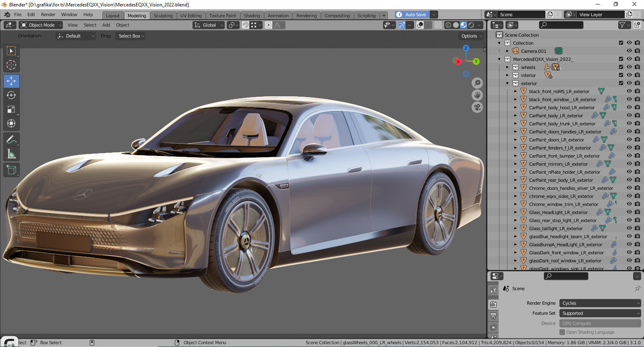Disable render for Glass_HeadLight_LR_exterior camera icon
The width and height of the screenshot is (644, 347).
coord(637,212)
